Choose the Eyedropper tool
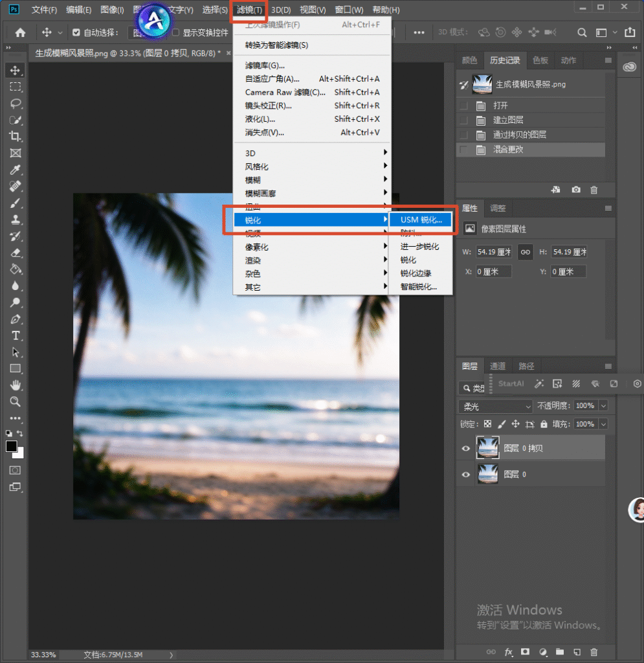The width and height of the screenshot is (644, 663). pyautogui.click(x=16, y=170)
